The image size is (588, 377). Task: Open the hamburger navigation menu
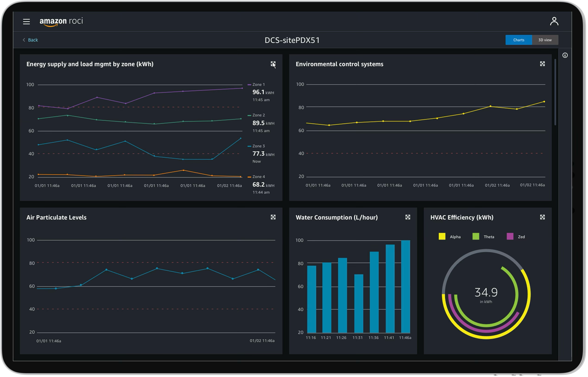pos(26,22)
